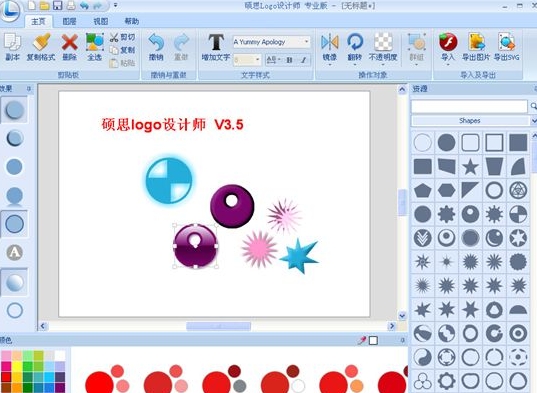Click the 资源 search input field
537x393 pixels.
469,106
